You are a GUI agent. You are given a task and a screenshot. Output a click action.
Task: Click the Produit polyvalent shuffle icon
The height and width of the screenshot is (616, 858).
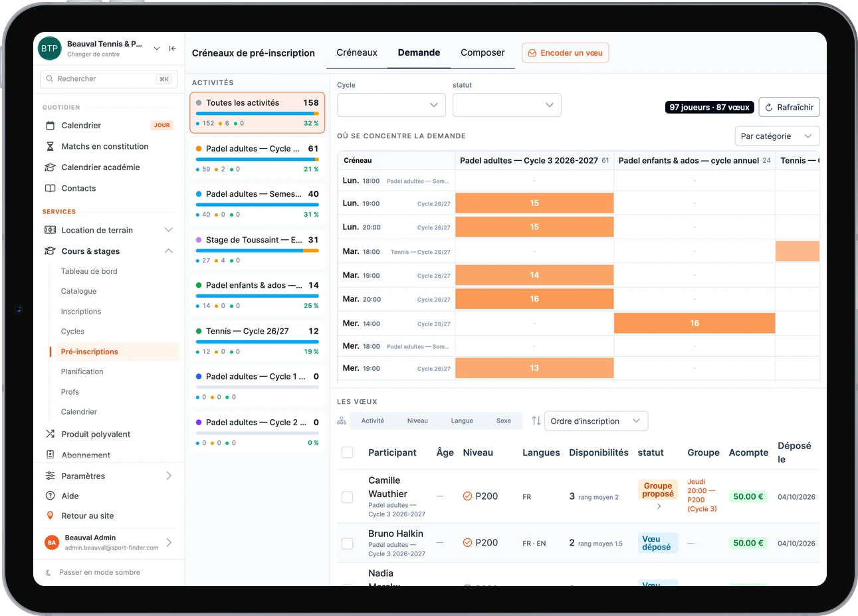coord(50,434)
